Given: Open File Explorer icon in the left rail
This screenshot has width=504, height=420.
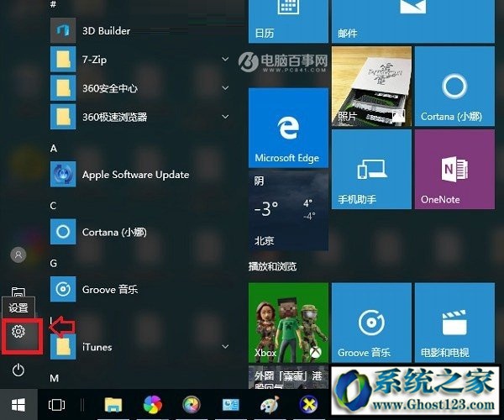Looking at the screenshot, I should 18,291.
